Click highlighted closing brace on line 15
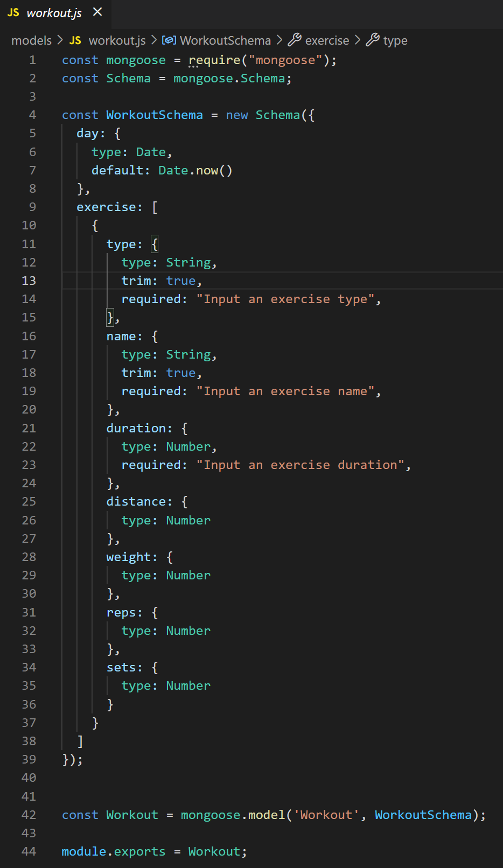Screen dimensions: 503x868 point(110,317)
